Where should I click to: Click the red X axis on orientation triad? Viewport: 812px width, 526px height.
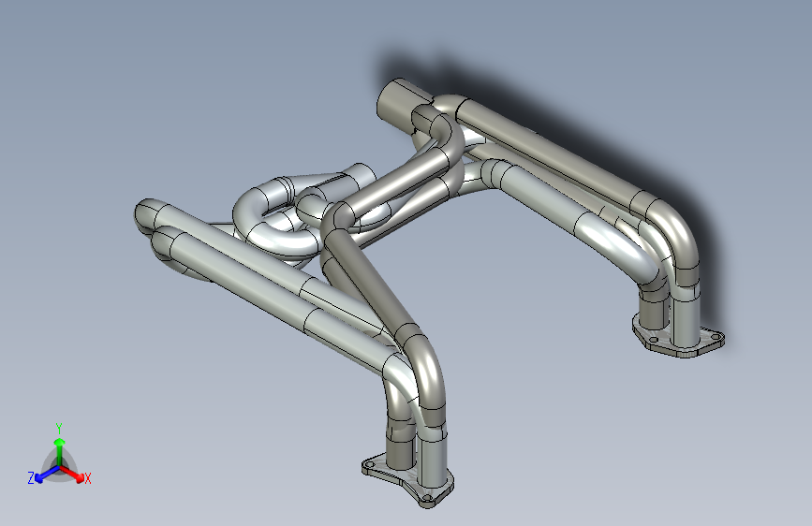coord(72,475)
